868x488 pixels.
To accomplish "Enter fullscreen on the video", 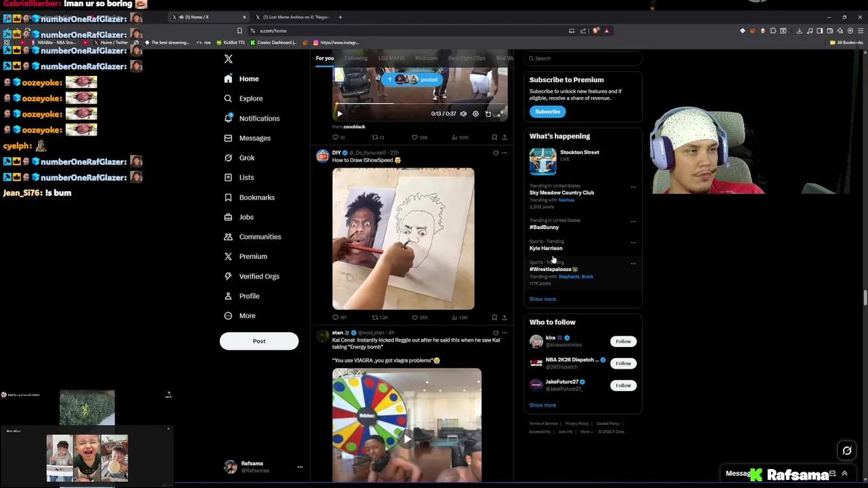I will coord(500,114).
